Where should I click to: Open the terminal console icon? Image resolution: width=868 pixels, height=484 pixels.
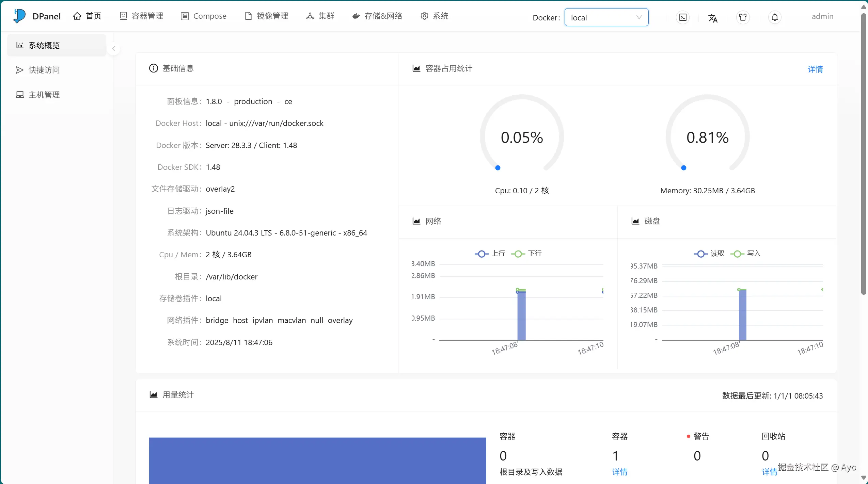tap(683, 17)
